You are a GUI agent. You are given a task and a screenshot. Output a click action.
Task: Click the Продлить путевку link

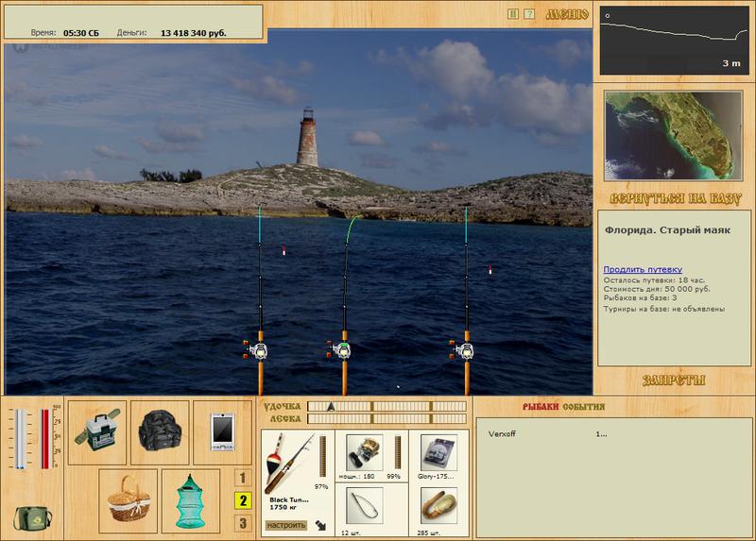[x=643, y=269]
